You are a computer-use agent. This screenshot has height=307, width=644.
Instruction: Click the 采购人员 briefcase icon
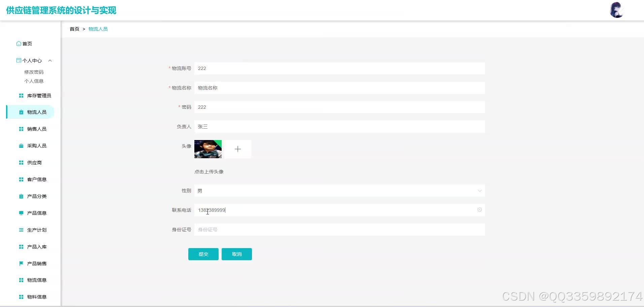pyautogui.click(x=21, y=146)
